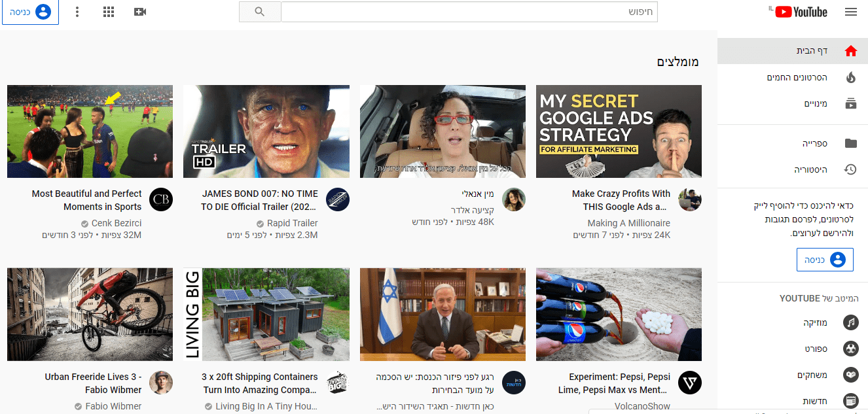Screen dimensions: 868x414
Task: Click Making A Millionaire channel avatar
Action: click(x=690, y=200)
